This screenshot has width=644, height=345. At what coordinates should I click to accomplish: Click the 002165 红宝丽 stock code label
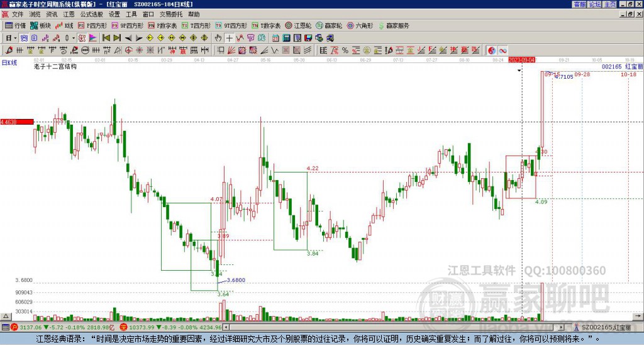(622, 66)
